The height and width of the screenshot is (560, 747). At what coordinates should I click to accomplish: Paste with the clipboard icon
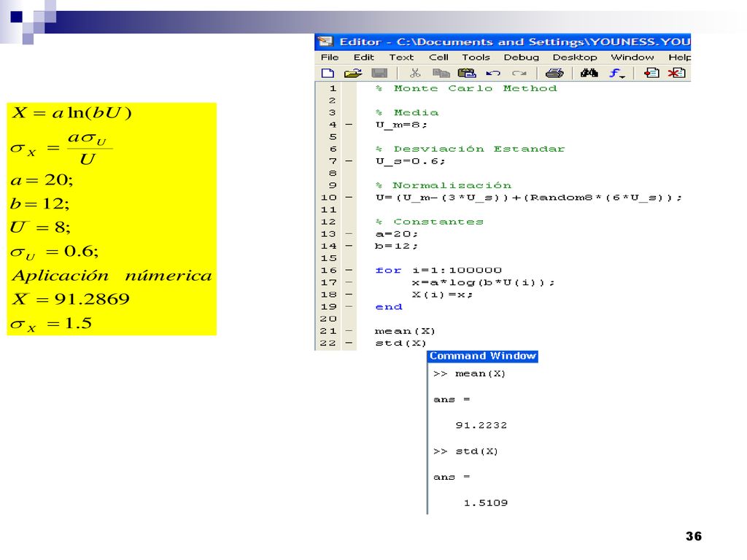tap(466, 73)
